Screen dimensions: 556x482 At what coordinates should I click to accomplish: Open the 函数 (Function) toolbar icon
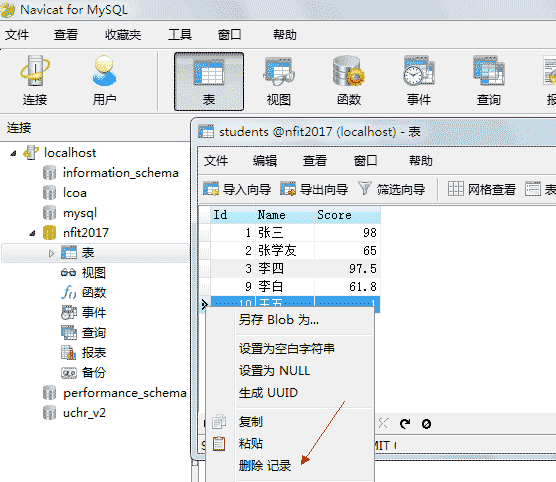click(x=349, y=81)
